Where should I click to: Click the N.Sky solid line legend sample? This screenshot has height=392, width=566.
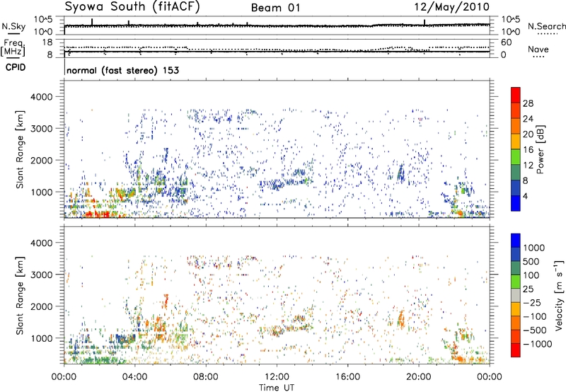point(13,33)
